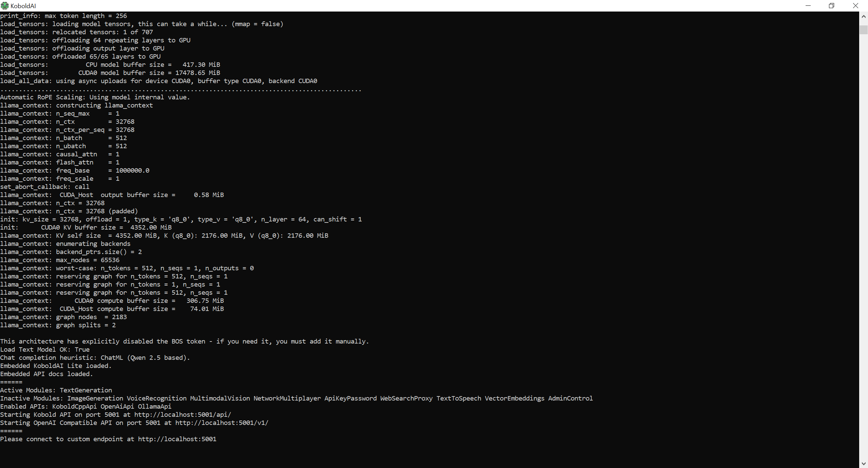Screen dimensions: 868x468
Task: Click the vertical scrollbar thumb
Action: [864, 30]
